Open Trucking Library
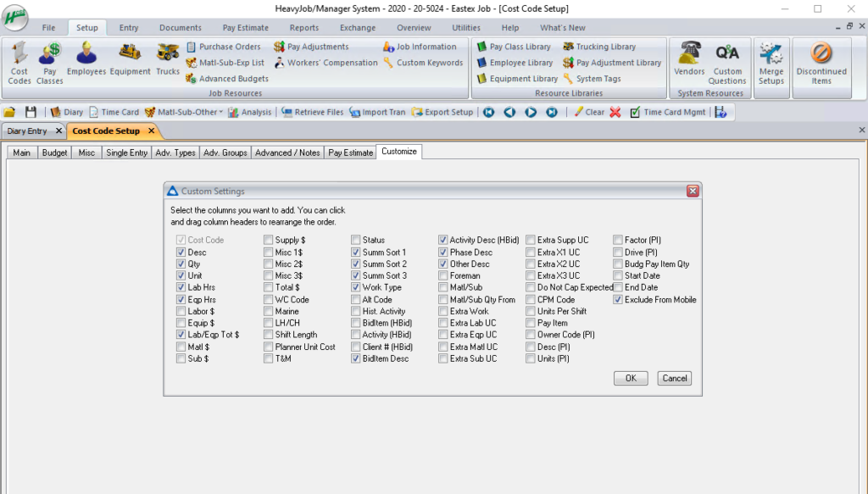Image resolution: width=868 pixels, height=494 pixels. 599,47
